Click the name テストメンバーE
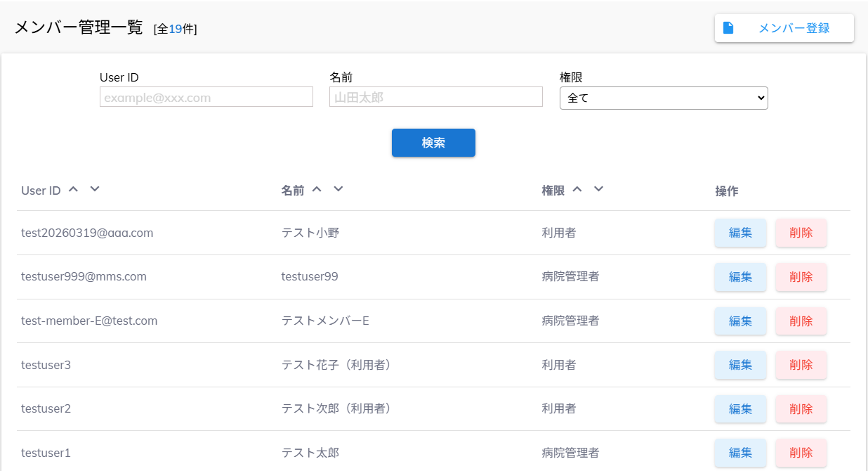The height and width of the screenshot is (471, 868). tap(325, 321)
